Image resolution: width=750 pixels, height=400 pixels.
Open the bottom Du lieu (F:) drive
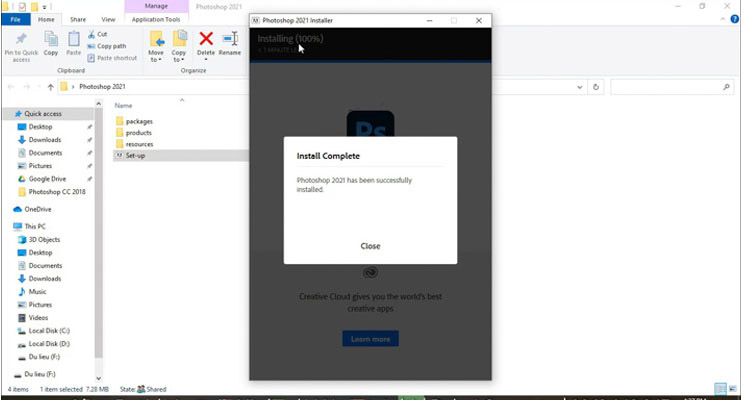(40, 374)
